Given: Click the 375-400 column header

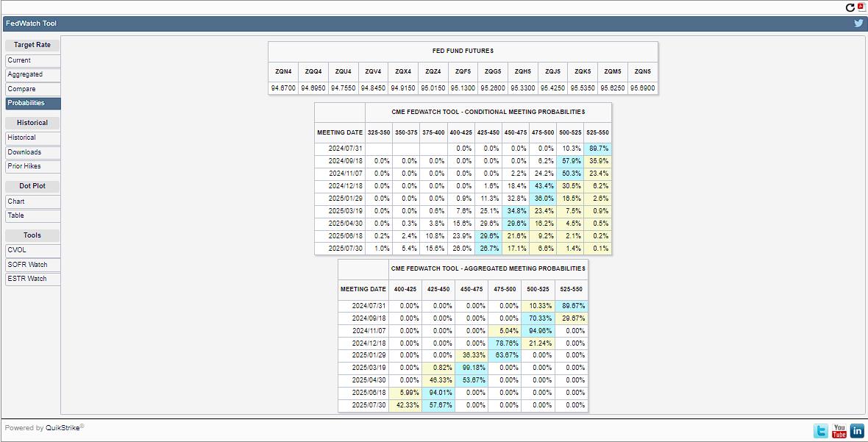Looking at the screenshot, I should coord(433,133).
